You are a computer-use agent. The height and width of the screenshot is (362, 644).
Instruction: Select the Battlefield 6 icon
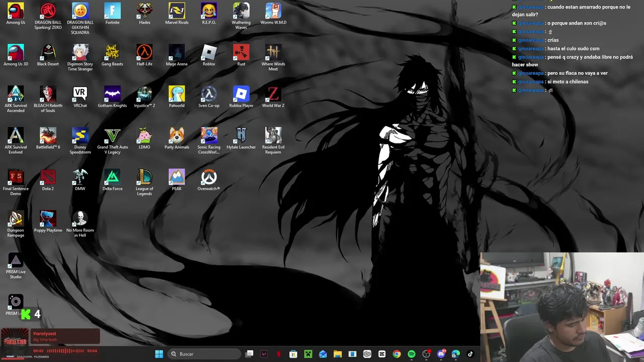(48, 139)
